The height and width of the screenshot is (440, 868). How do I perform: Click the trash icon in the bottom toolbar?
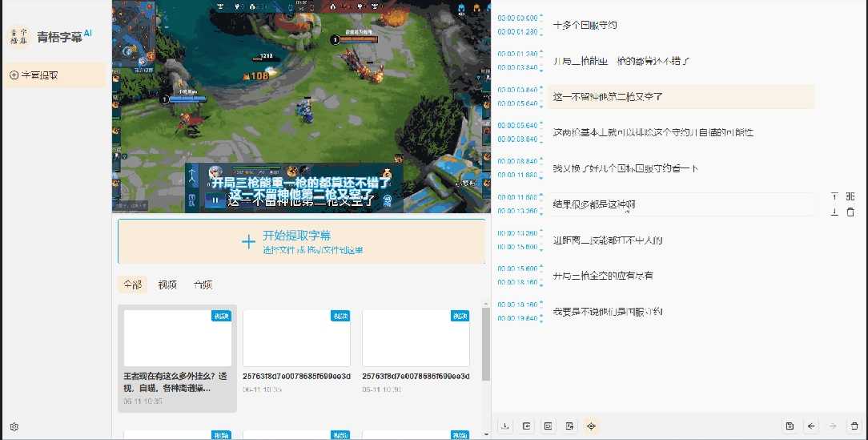tap(854, 426)
